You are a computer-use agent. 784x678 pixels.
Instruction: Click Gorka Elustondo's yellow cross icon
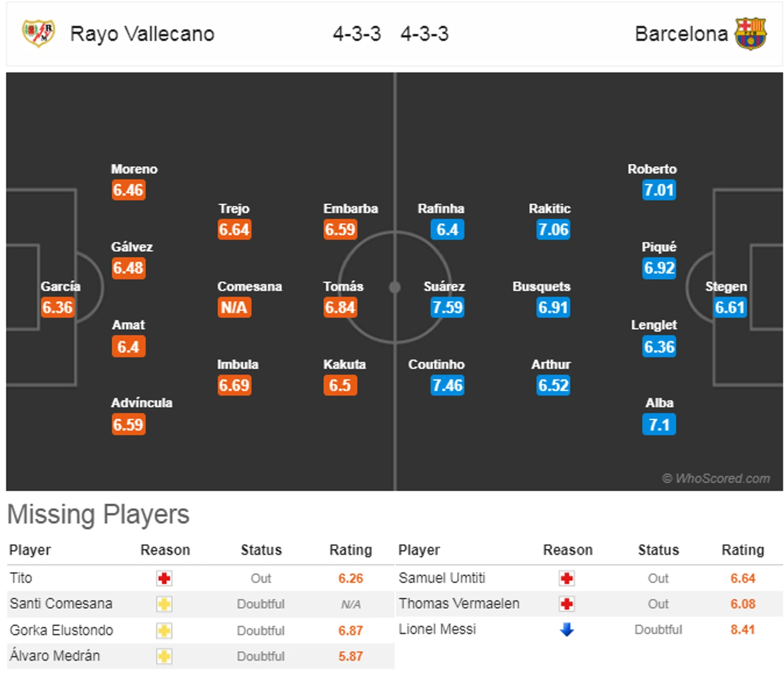164,630
